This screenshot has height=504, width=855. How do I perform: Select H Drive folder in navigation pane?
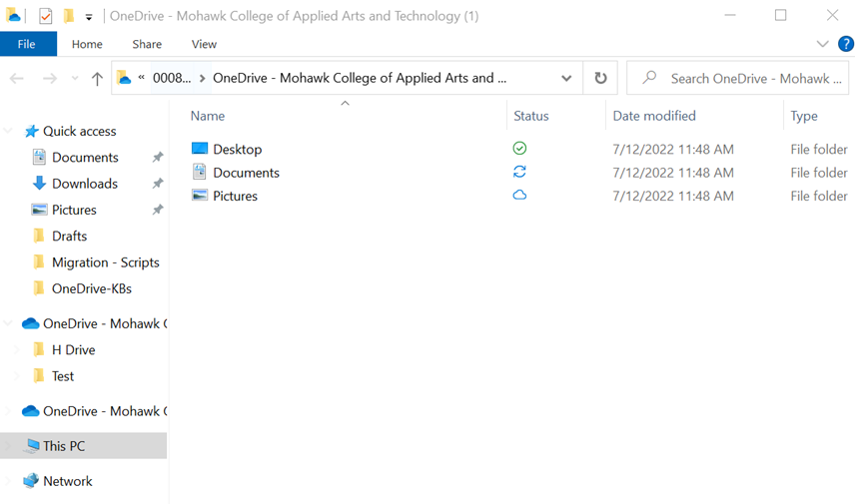tap(73, 350)
